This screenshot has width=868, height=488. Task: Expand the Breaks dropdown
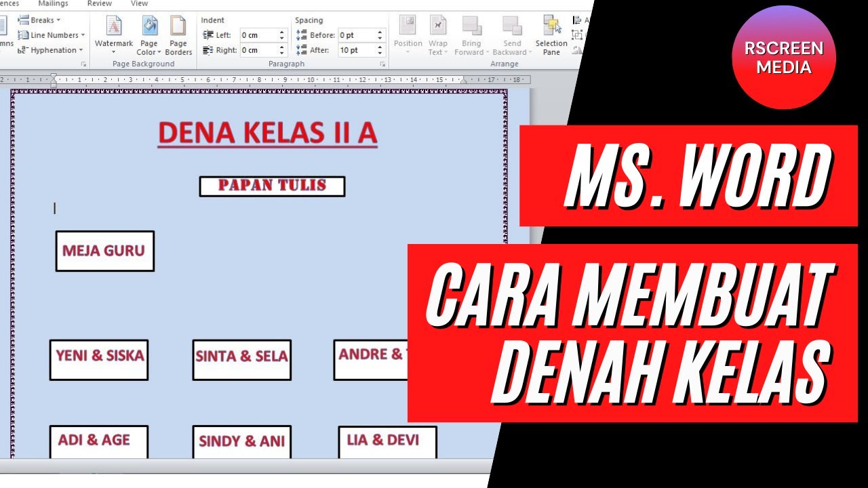[39, 20]
